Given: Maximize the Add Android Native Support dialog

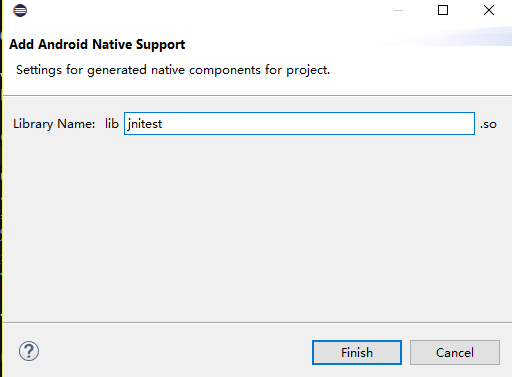Looking at the screenshot, I should 443,10.
